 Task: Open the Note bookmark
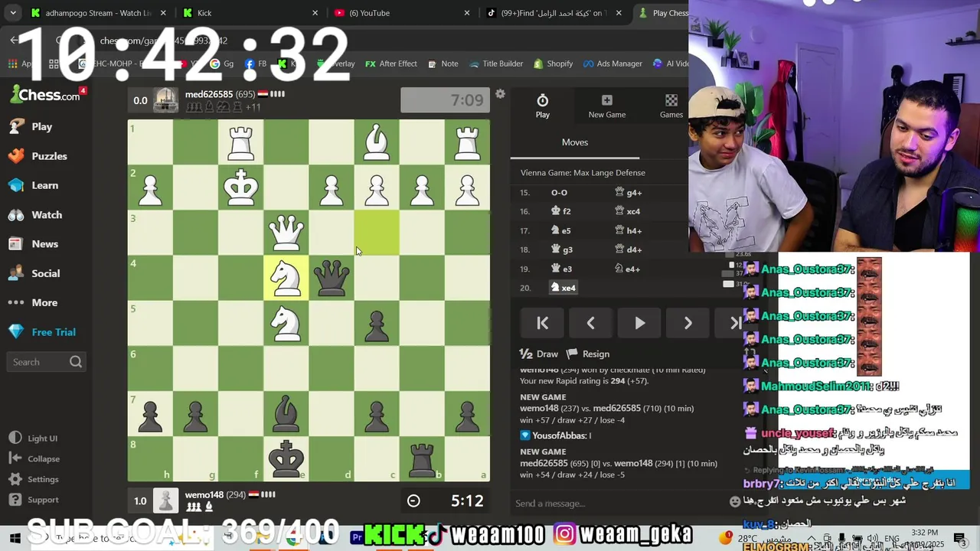443,64
